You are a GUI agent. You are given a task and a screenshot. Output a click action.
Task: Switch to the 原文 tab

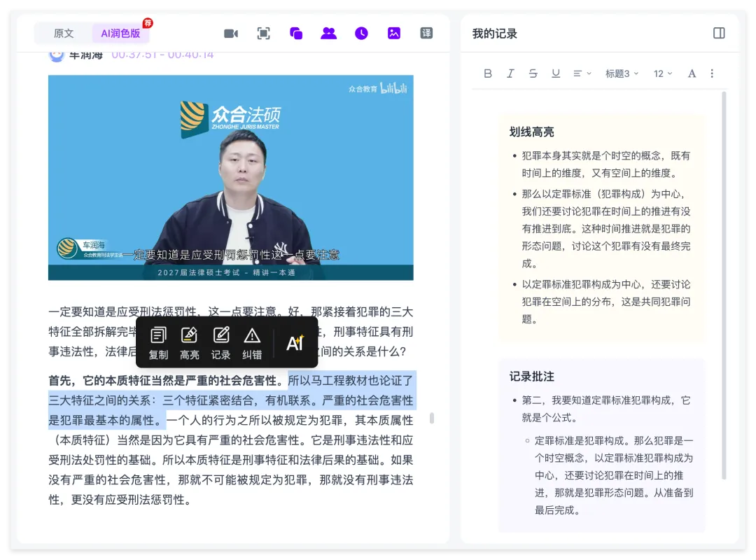click(64, 34)
